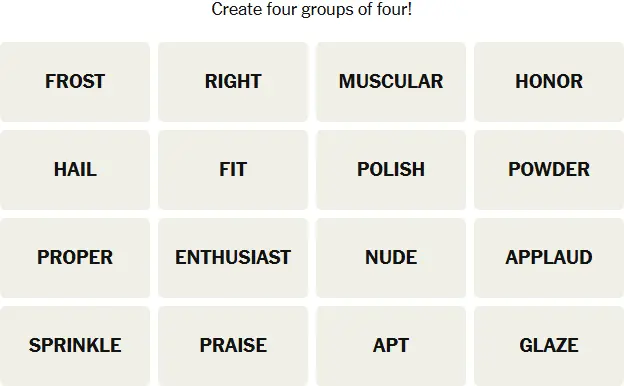Toggle selection on the FROST card
This screenshot has width=624, height=386.
click(x=75, y=82)
